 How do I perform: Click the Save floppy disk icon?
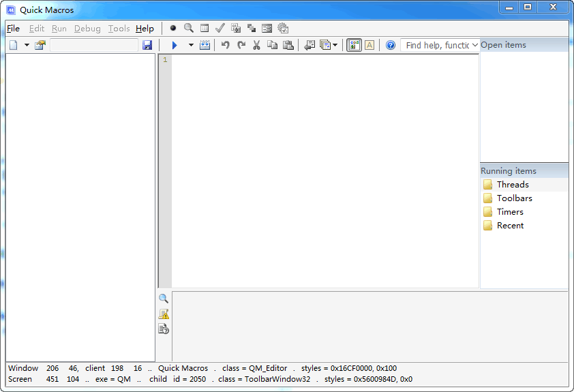pos(147,45)
